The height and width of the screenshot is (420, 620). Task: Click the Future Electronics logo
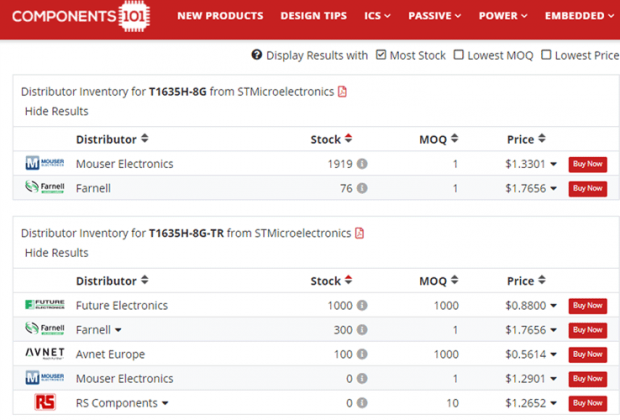pyautogui.click(x=45, y=305)
